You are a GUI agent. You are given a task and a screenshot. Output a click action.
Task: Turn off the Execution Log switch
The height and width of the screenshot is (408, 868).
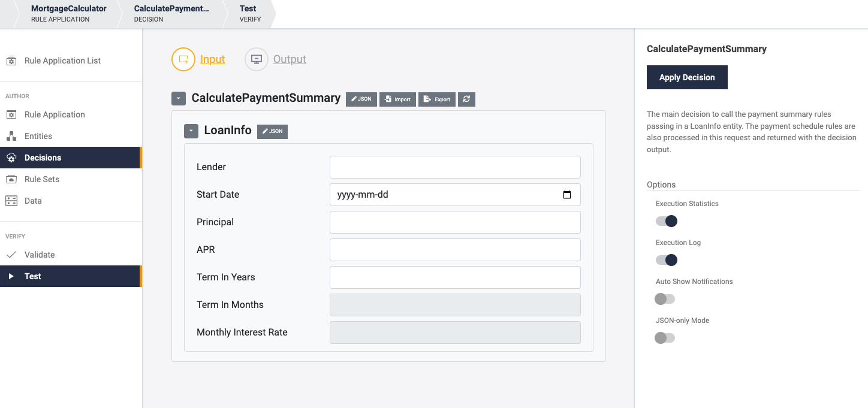click(666, 260)
